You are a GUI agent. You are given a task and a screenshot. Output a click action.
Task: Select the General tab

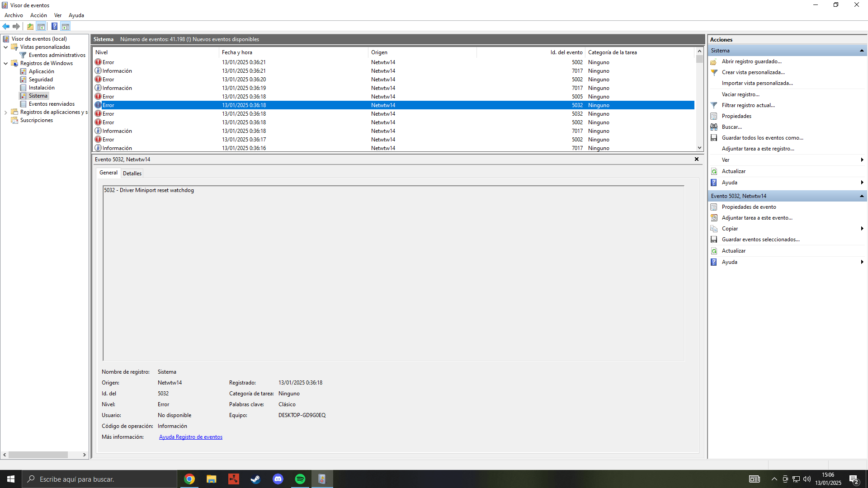(108, 173)
